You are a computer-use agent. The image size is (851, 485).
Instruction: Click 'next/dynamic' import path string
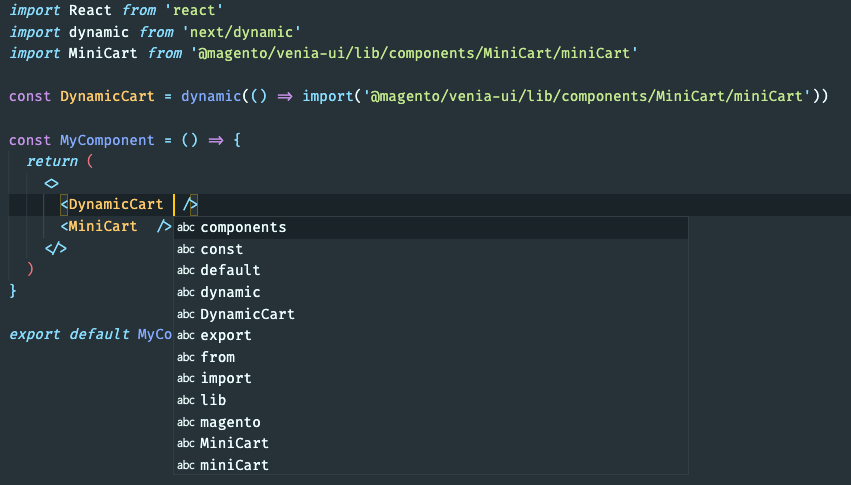(241, 32)
